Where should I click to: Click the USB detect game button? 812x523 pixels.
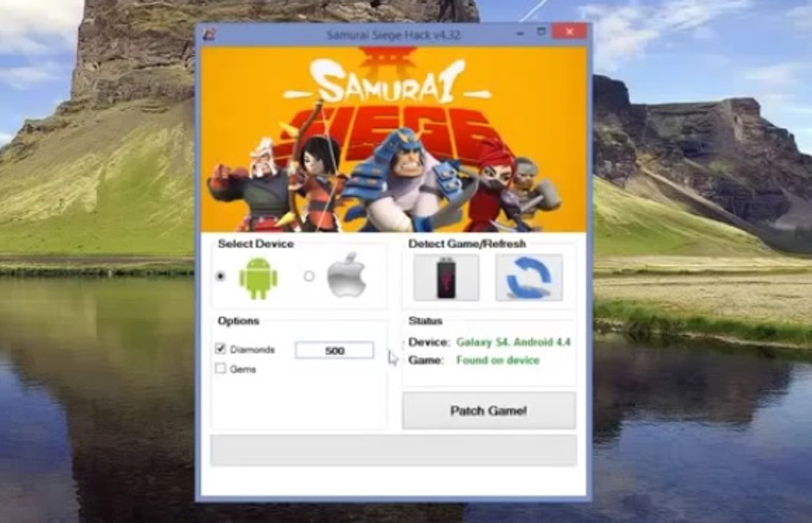click(446, 277)
